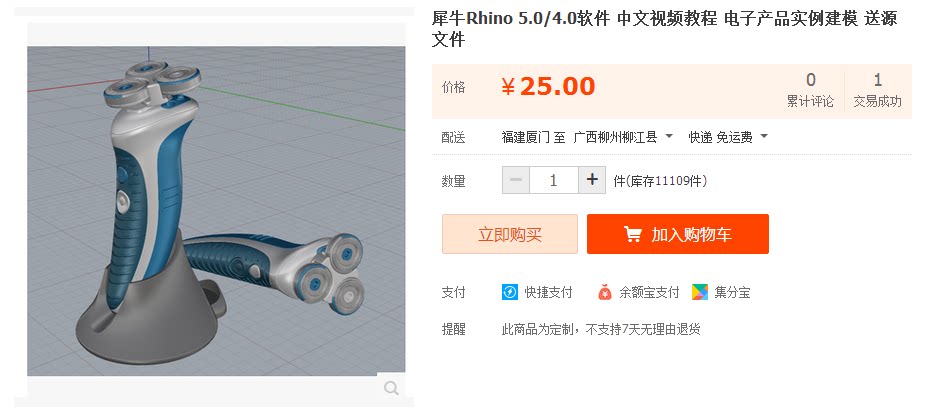Screen dimensions: 926x413
Task: Click the shopping cart icon in orange button
Action: [632, 235]
